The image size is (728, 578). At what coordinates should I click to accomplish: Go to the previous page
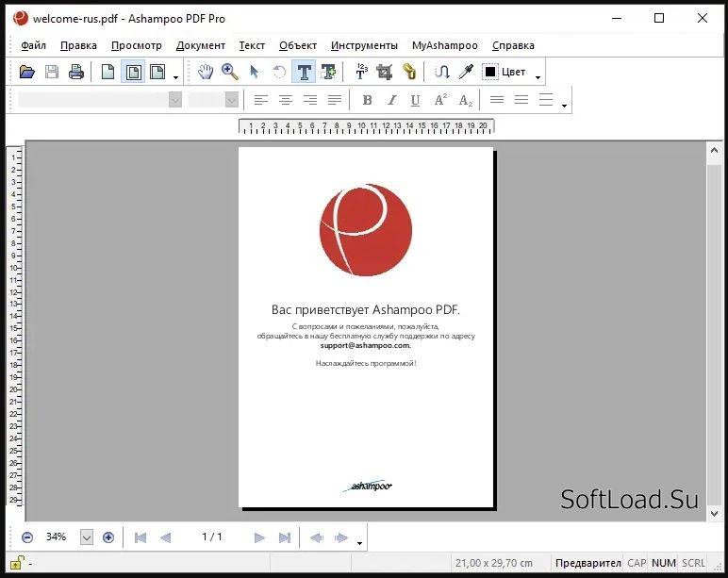coord(165,537)
